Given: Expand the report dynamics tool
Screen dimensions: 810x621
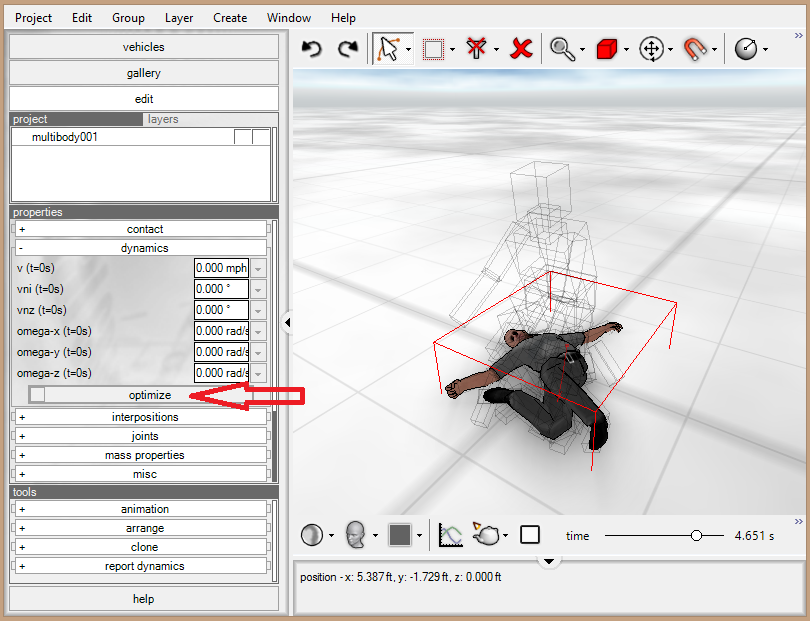Looking at the screenshot, I should click(141, 566).
